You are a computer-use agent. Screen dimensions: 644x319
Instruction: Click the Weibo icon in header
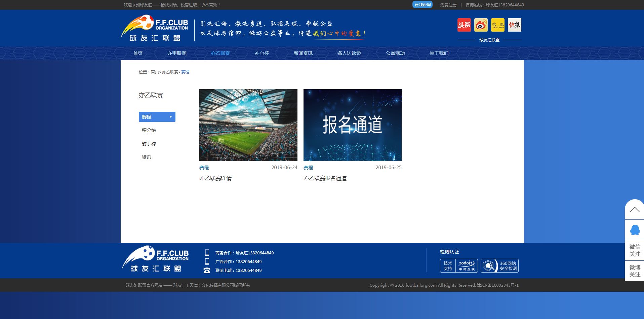click(481, 25)
